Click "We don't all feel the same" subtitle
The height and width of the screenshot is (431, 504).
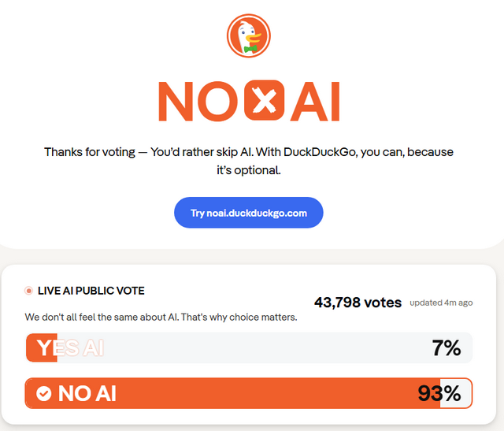[x=161, y=318]
